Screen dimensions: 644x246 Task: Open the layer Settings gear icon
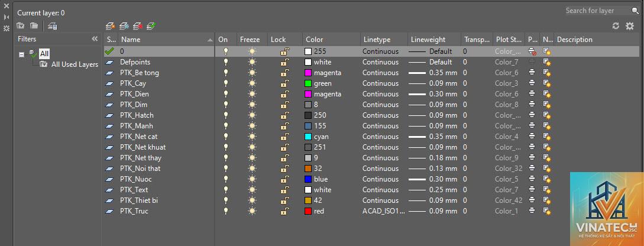[630, 26]
